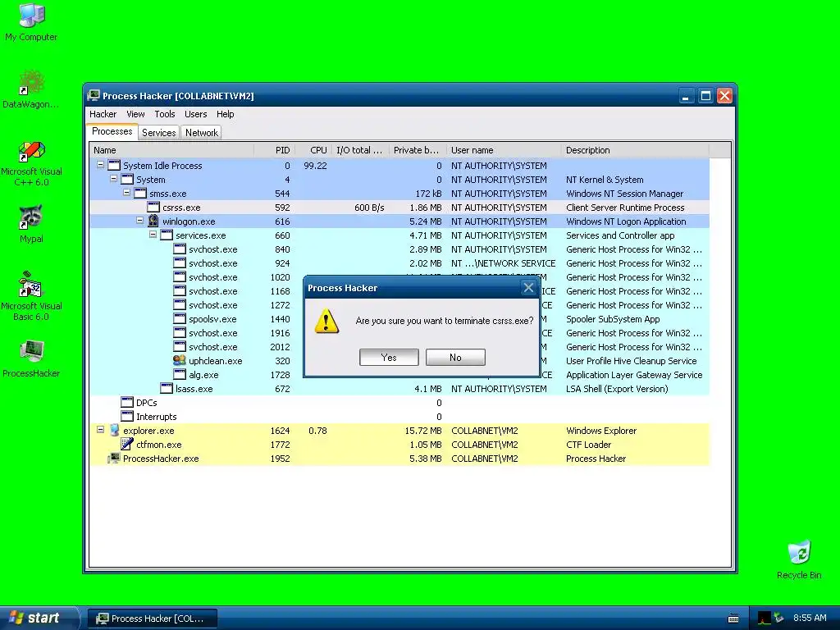840x630 pixels.
Task: Click the ctfmon.exe pen icon
Action: point(127,444)
